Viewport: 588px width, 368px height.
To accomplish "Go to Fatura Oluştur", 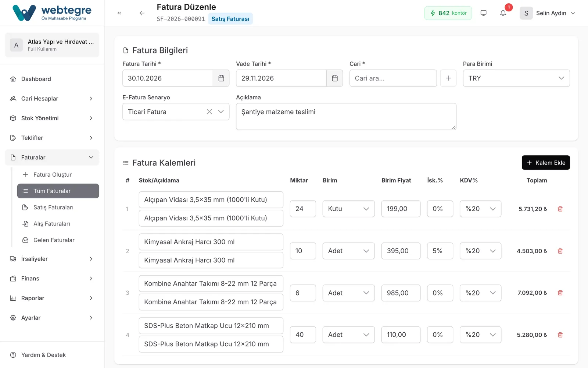I will click(x=58, y=174).
